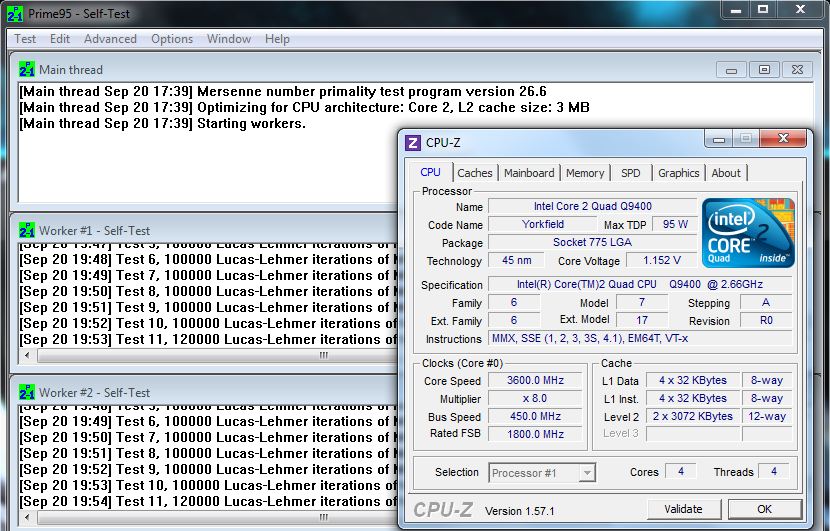Screen dimensions: 830x531
Task: Click the OK button in CPU-Z
Action: [x=764, y=509]
